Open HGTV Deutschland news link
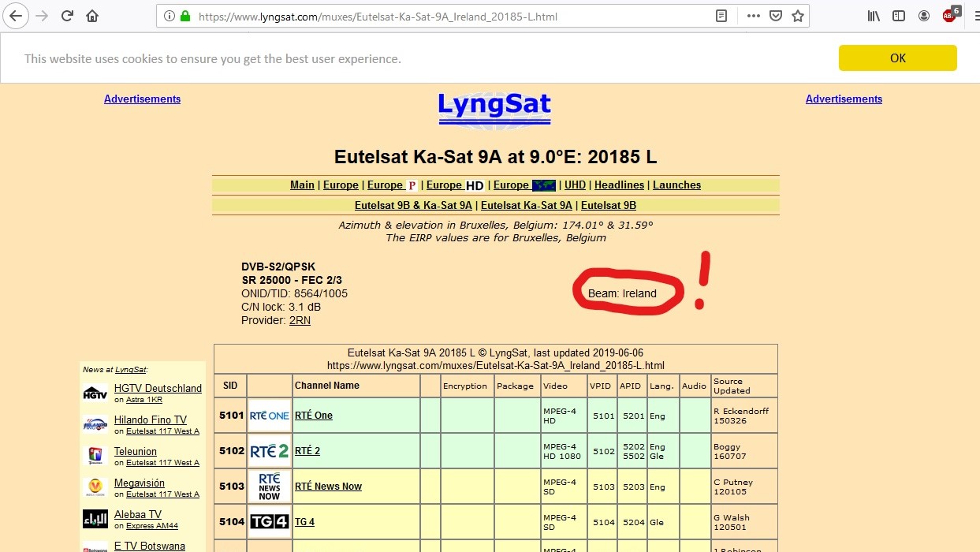This screenshot has height=552, width=980. click(158, 388)
